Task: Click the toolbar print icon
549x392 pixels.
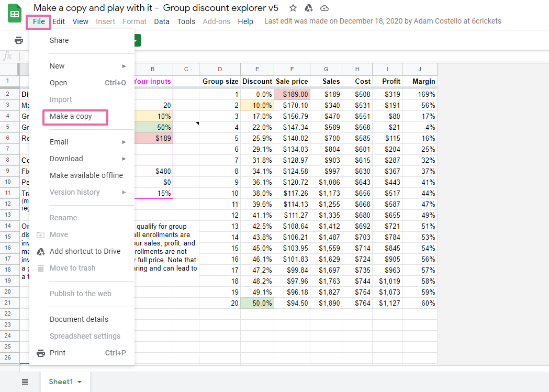Action: pyautogui.click(x=19, y=40)
